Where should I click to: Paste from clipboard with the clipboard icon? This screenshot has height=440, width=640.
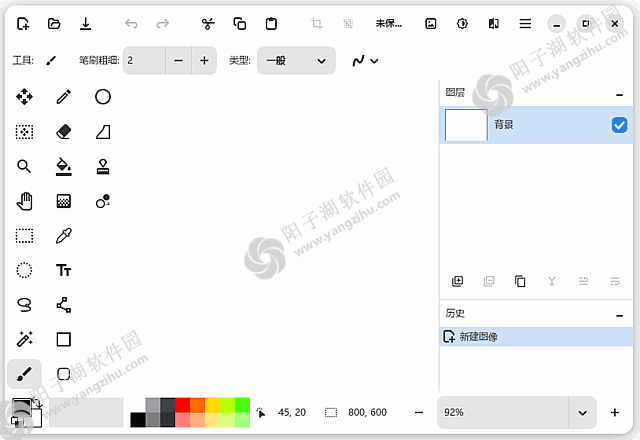[x=271, y=24]
